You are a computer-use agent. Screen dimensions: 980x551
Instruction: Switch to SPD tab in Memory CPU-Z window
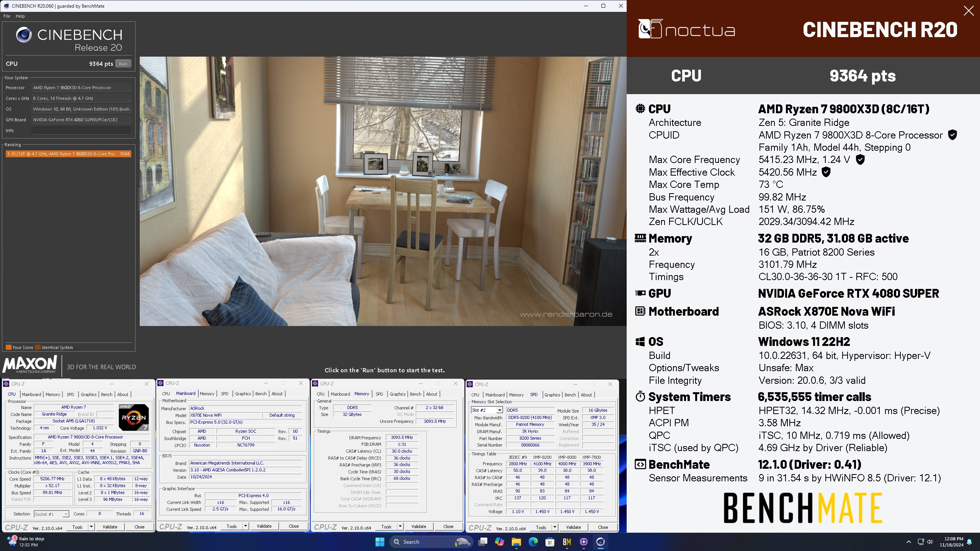pyautogui.click(x=379, y=394)
